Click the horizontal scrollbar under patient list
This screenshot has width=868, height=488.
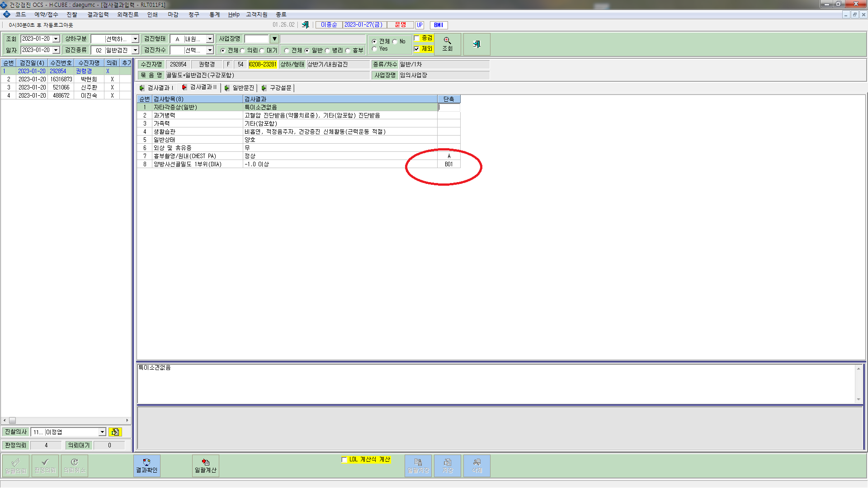point(66,420)
